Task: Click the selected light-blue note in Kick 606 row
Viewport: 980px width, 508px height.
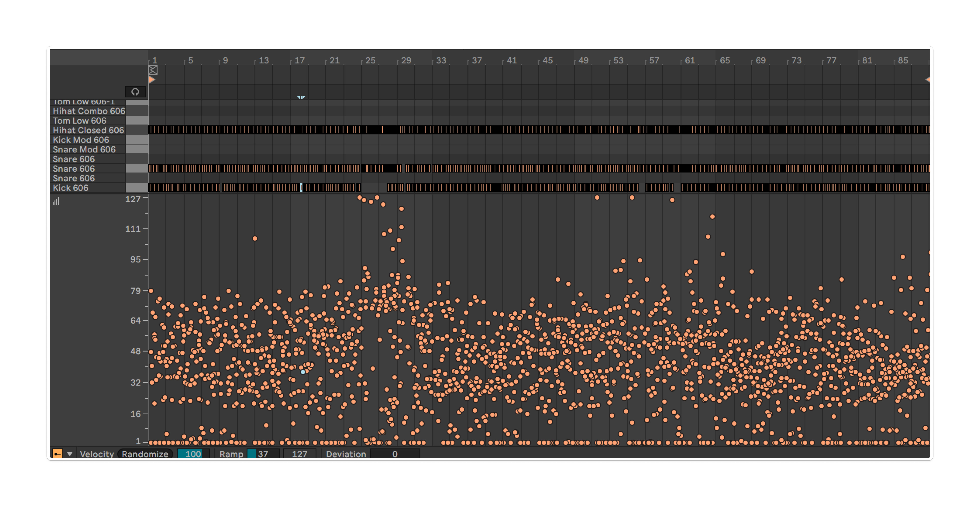Action: click(x=301, y=187)
